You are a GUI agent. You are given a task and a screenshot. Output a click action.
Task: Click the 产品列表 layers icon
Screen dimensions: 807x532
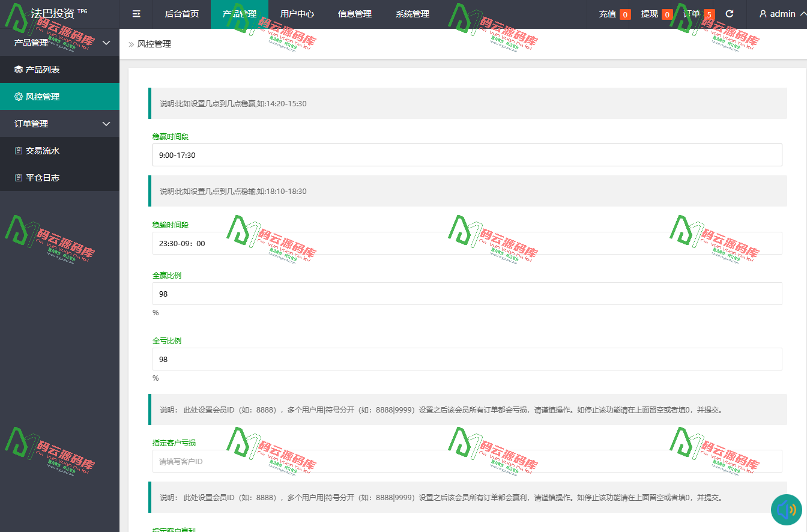tap(19, 70)
